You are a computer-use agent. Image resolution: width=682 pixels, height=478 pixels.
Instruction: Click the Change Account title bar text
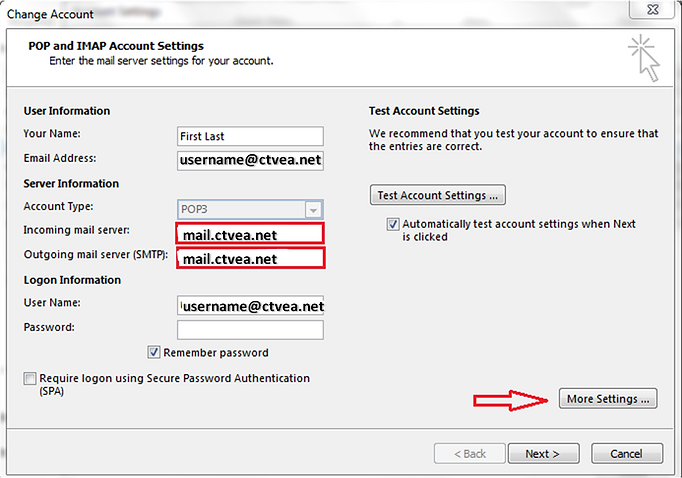[x=50, y=14]
